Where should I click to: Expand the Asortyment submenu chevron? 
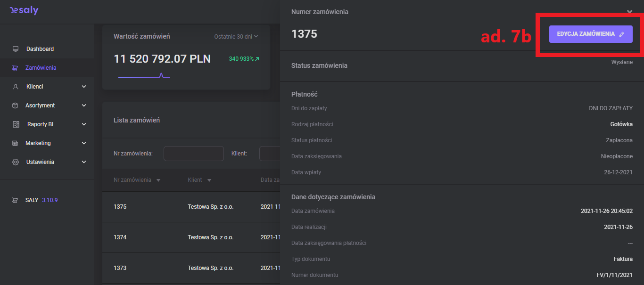(x=84, y=106)
